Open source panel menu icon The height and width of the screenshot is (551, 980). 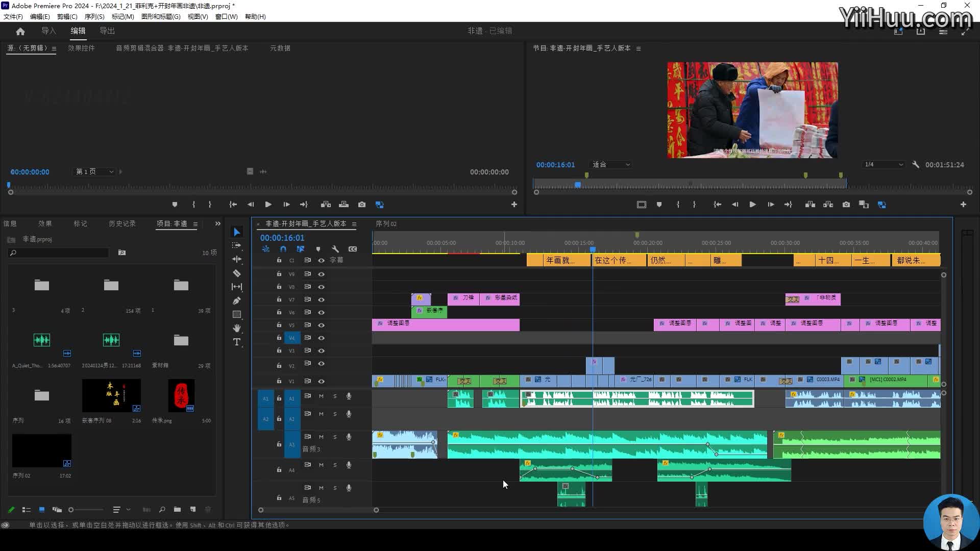(54, 48)
